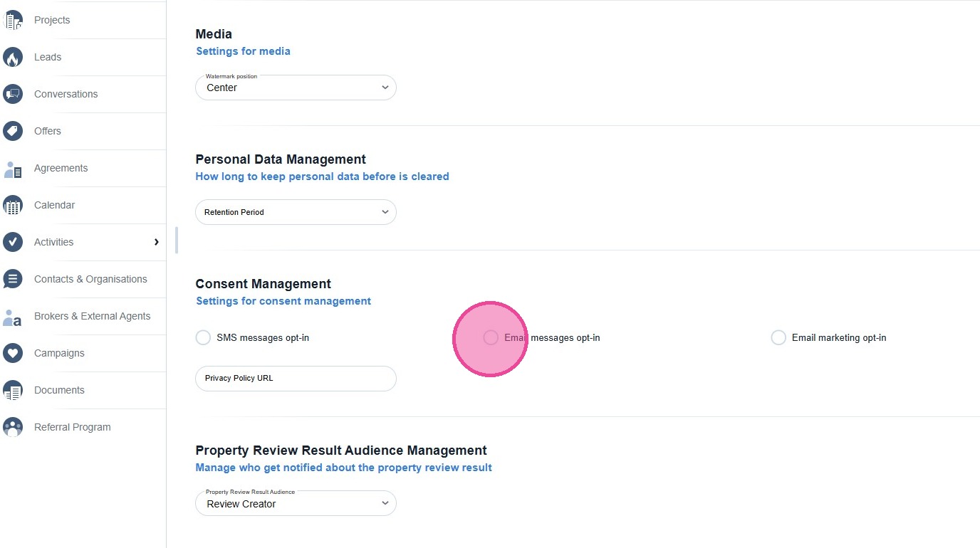Image resolution: width=980 pixels, height=548 pixels.
Task: Click 'Personal Data Management' heading
Action: (281, 159)
